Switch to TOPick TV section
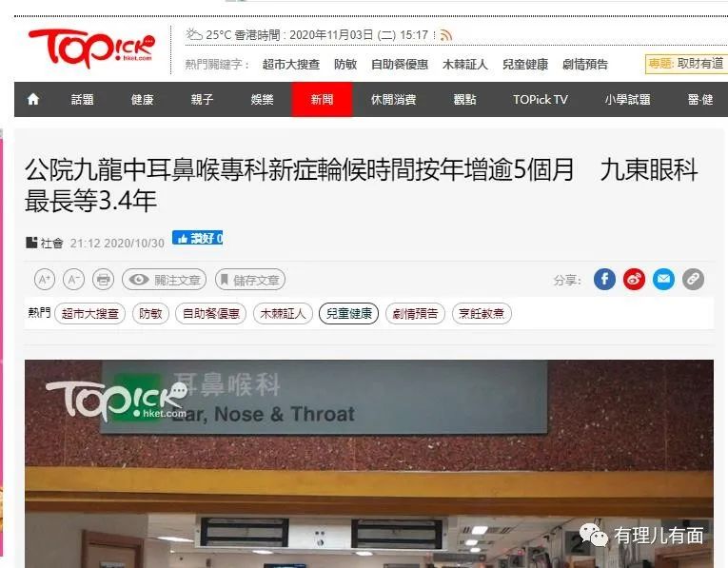 [540, 99]
